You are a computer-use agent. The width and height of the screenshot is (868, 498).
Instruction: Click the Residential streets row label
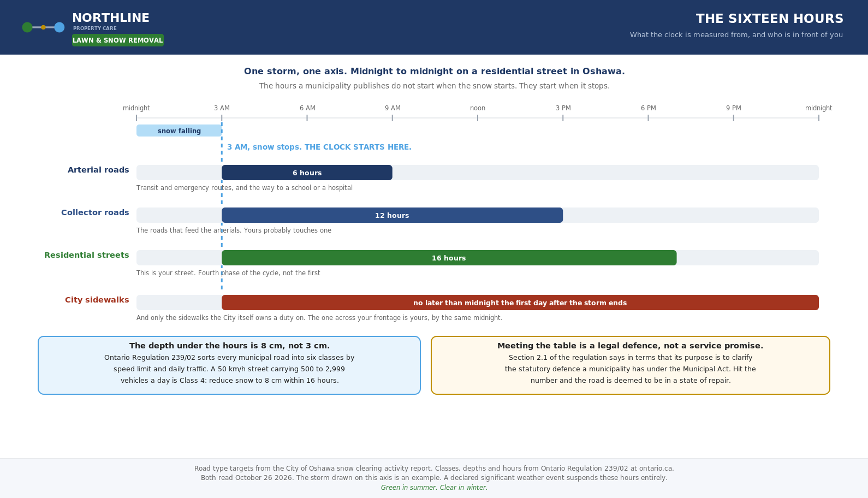(87, 256)
